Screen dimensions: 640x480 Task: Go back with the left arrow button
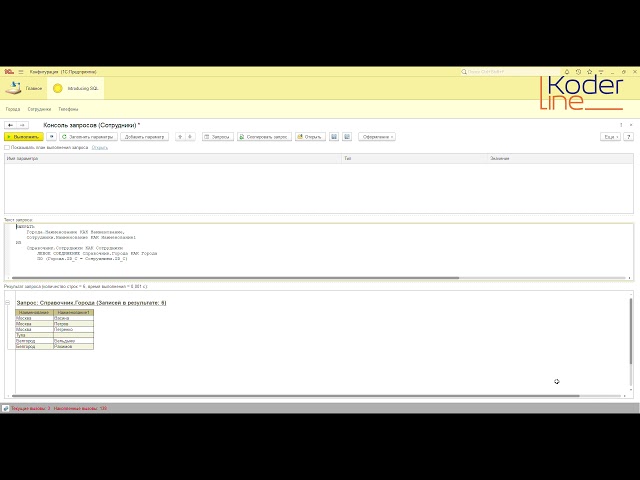(x=11, y=125)
